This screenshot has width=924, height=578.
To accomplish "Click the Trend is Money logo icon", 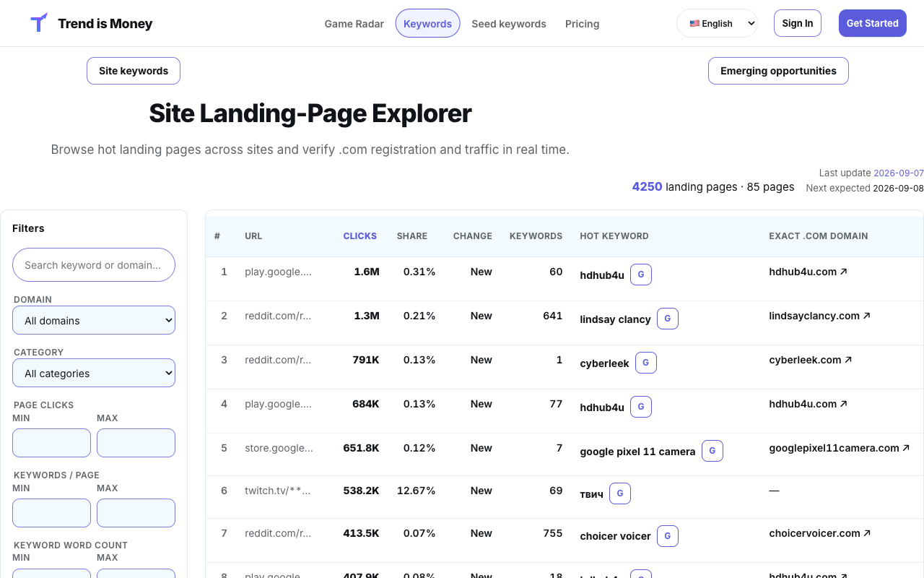I will click(39, 23).
